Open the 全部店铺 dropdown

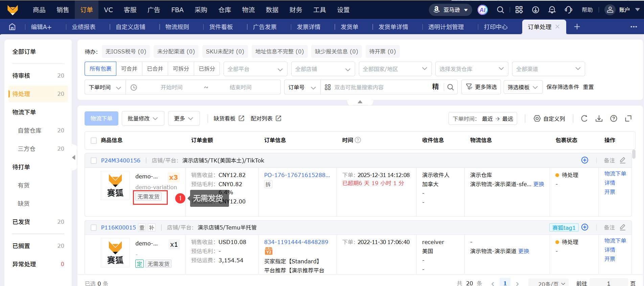323,69
